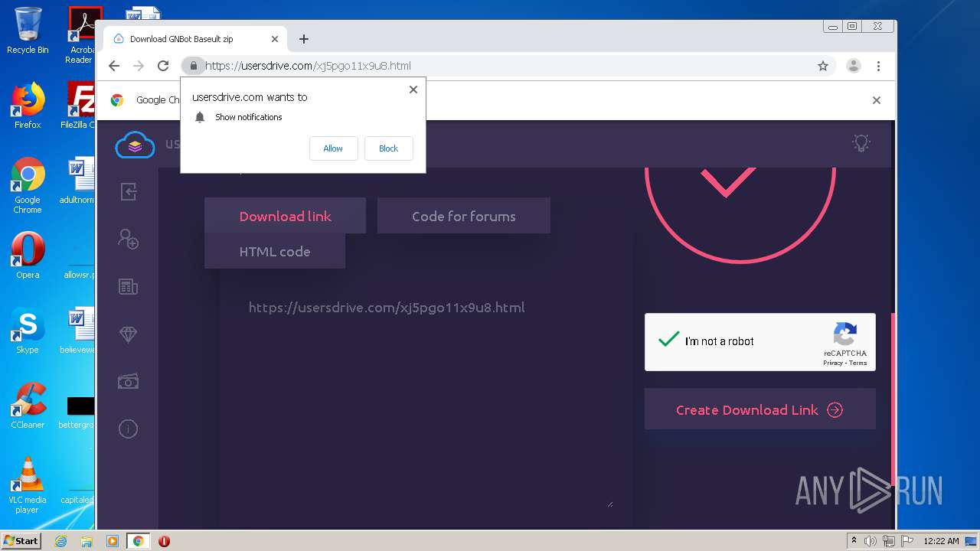Open the info circle sidebar icon

[128, 429]
